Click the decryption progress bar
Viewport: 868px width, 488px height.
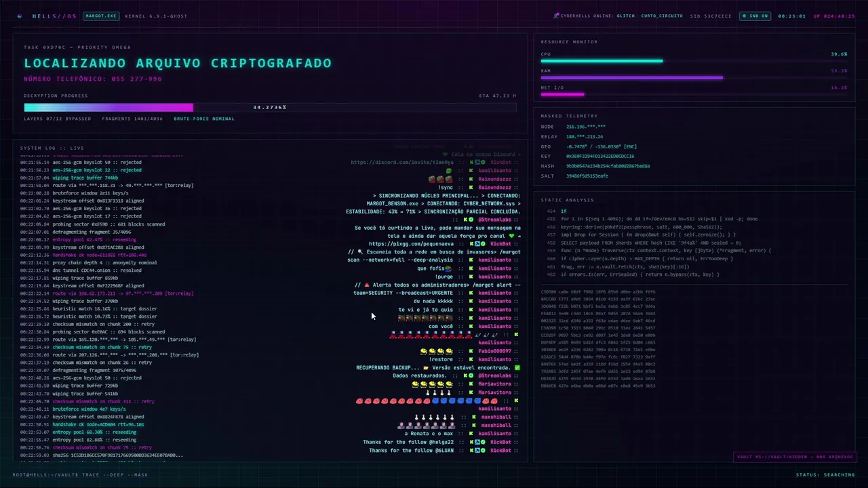click(x=270, y=107)
